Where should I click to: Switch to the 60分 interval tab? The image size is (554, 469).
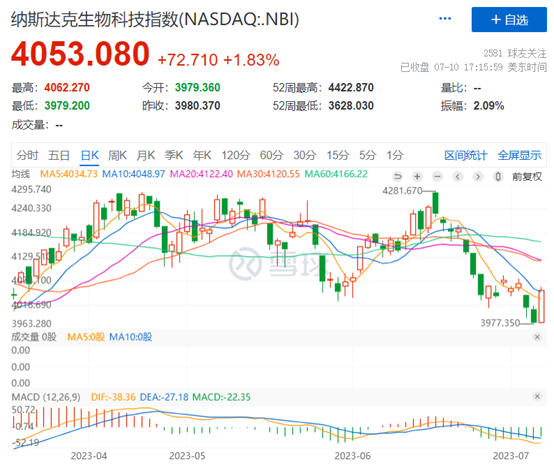tap(271, 155)
